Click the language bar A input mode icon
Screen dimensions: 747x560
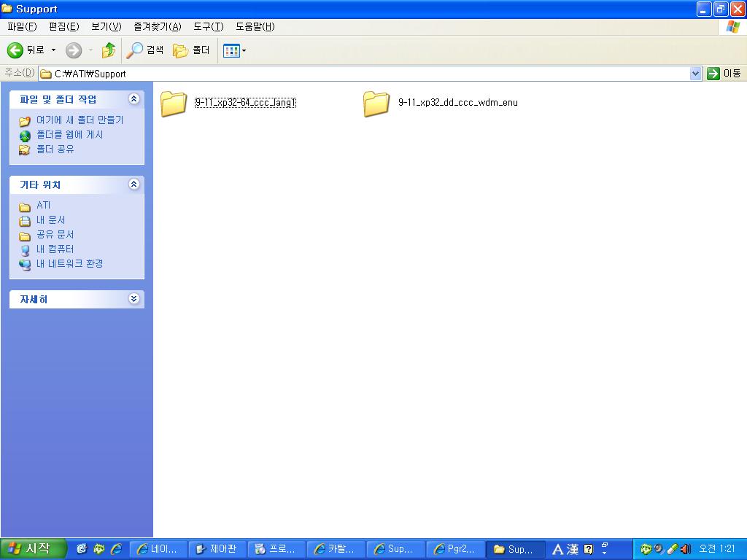click(x=557, y=550)
